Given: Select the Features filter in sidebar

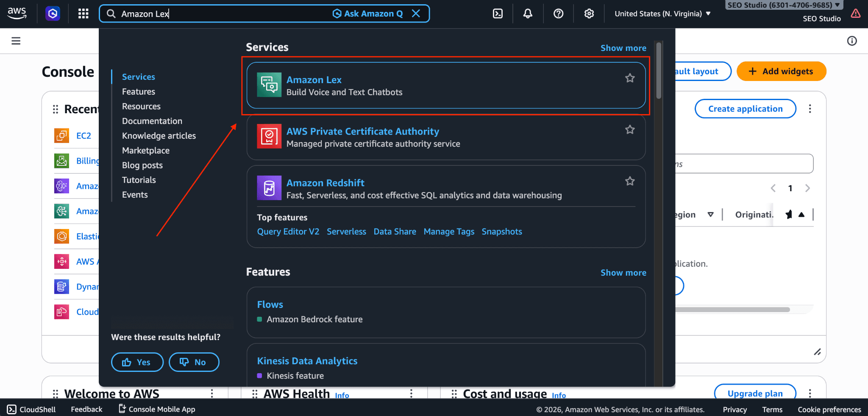Looking at the screenshot, I should [139, 92].
